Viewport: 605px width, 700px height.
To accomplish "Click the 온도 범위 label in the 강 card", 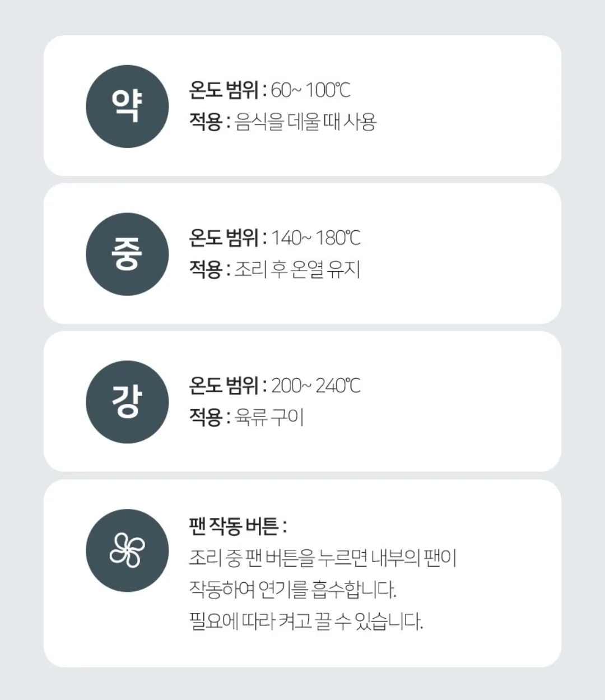I will coord(224,386).
